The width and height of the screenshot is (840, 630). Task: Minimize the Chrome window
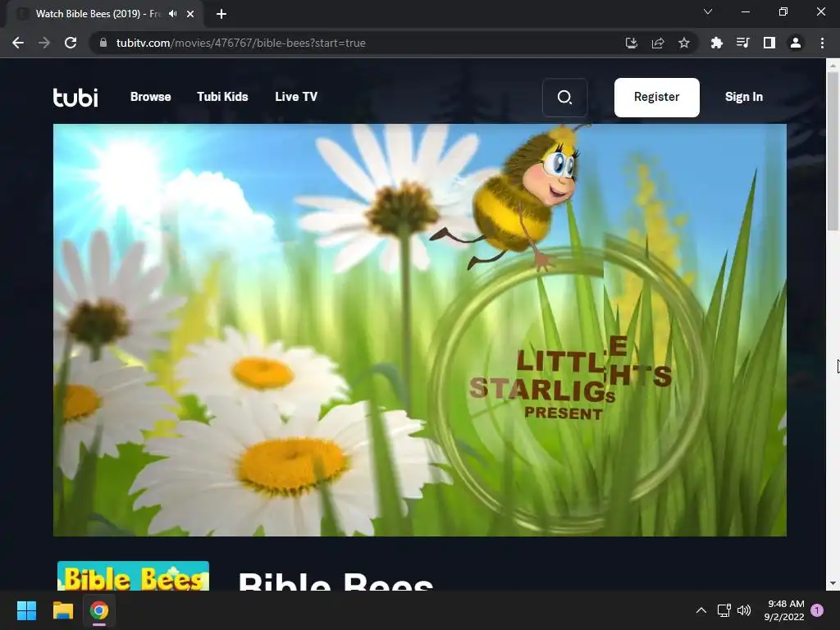coord(745,11)
